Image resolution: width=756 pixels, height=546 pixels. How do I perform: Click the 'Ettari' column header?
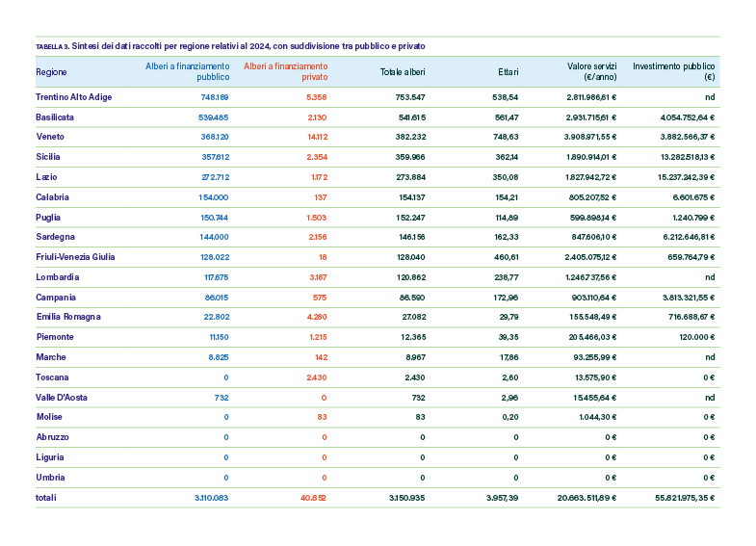508,71
